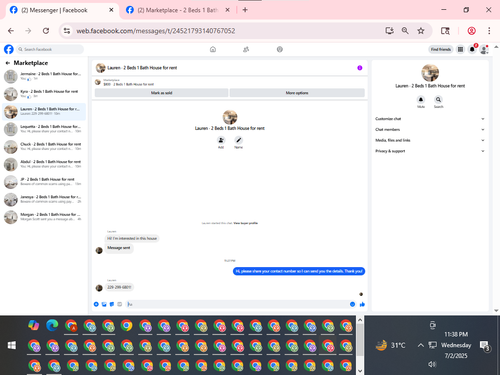Switch to Marketplace - 2 Beds 1 Bath tab
The image size is (500, 375).
178,10
